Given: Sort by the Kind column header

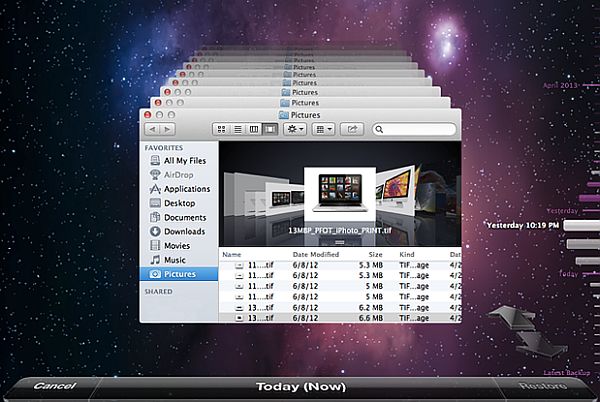Looking at the screenshot, I should click(x=407, y=254).
